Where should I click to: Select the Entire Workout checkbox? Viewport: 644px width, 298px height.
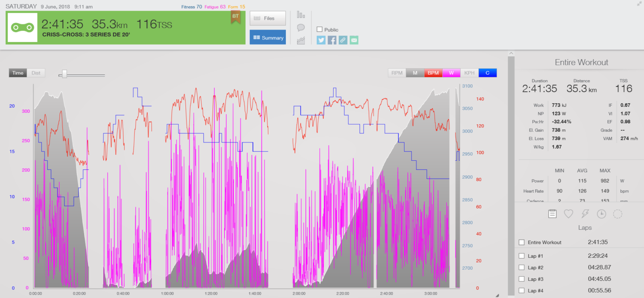(x=521, y=242)
